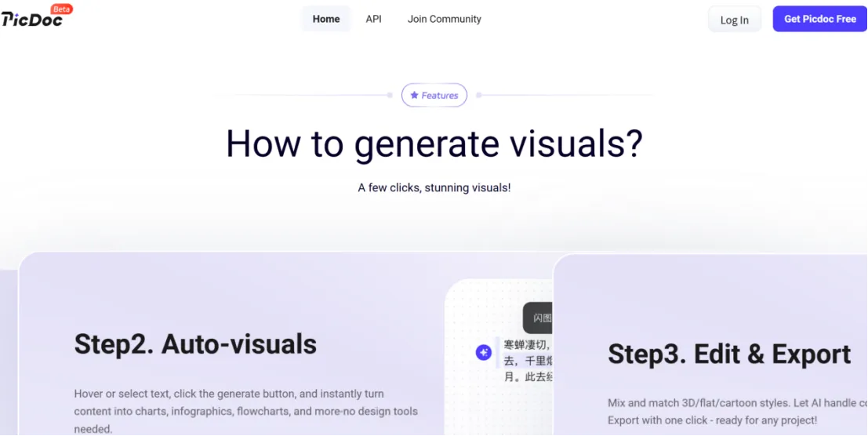Click the dark 闪图 tooltip bubble
Viewport: 868px width, 436px height.
click(539, 318)
